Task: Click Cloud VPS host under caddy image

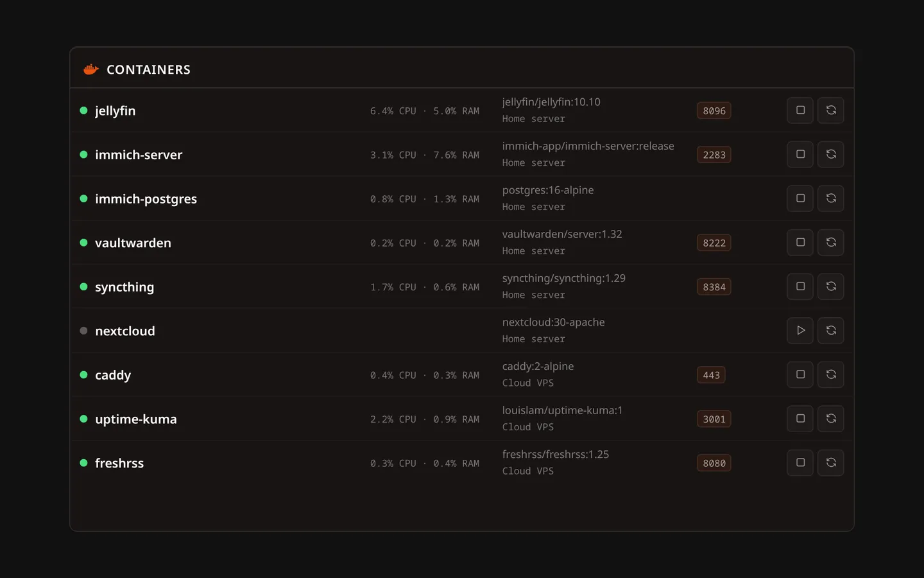Action: pyautogui.click(x=528, y=383)
